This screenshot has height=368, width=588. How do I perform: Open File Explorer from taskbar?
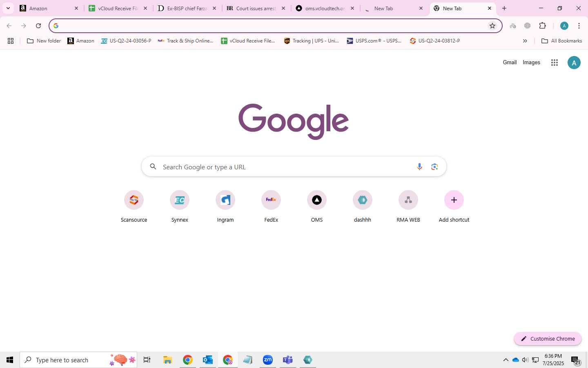[x=168, y=360]
